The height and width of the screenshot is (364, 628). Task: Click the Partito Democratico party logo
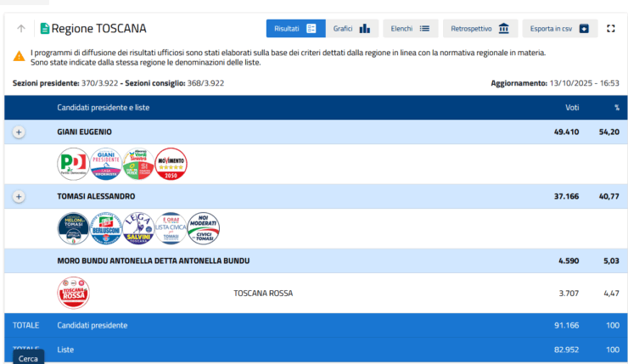(73, 164)
